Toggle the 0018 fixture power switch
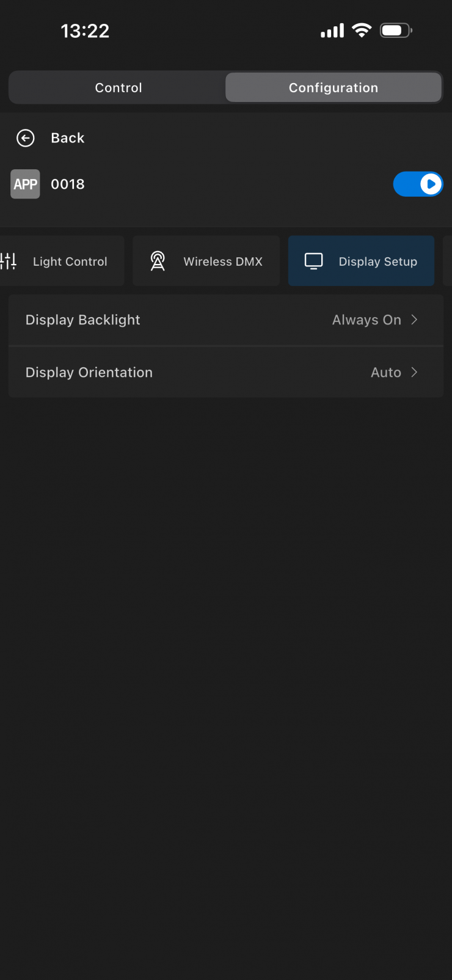 coord(418,184)
